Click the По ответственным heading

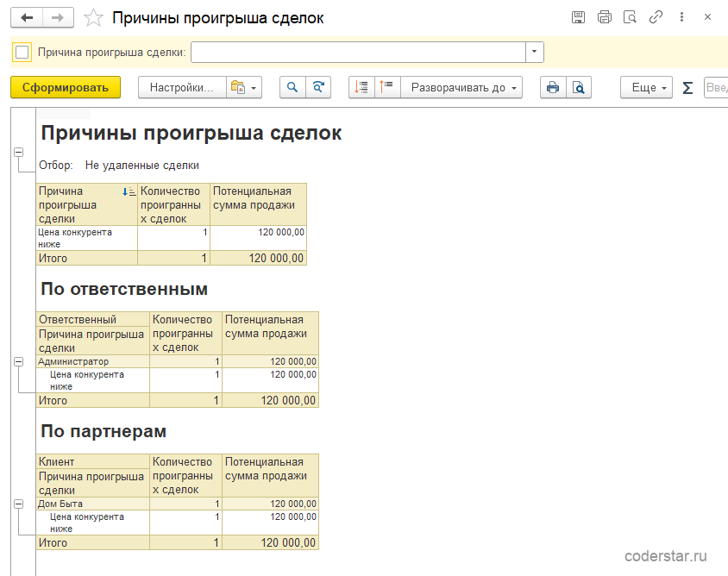tap(124, 289)
